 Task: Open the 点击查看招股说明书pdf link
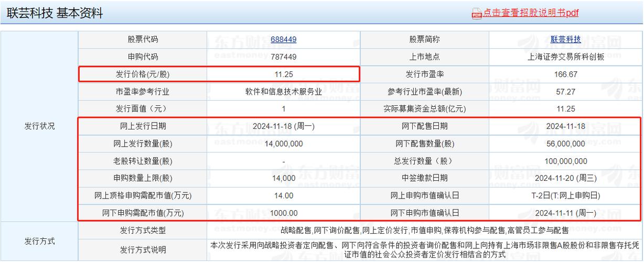(531, 14)
